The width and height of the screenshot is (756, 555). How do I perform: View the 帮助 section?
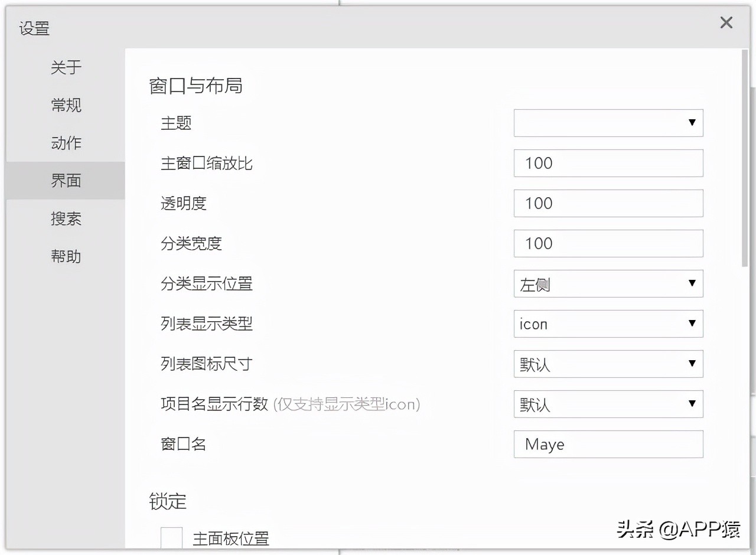click(66, 257)
